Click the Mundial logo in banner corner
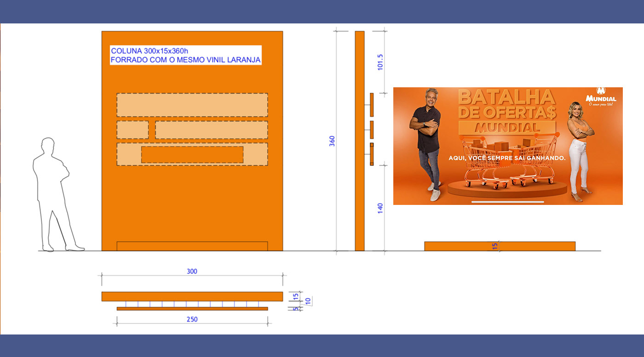Image resolution: width=644 pixels, height=357 pixels. 601,96
